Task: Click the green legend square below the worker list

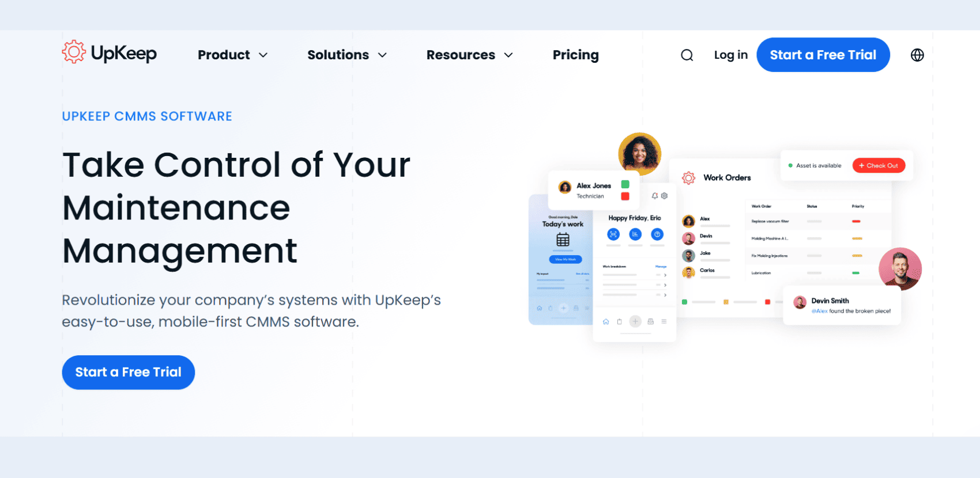Action: point(684,302)
